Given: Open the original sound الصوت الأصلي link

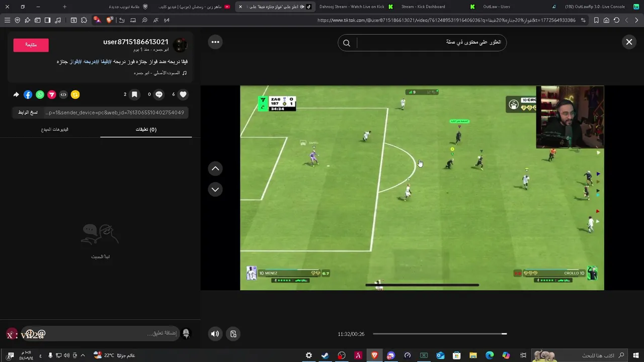Looking at the screenshot, I should pyautogui.click(x=160, y=73).
